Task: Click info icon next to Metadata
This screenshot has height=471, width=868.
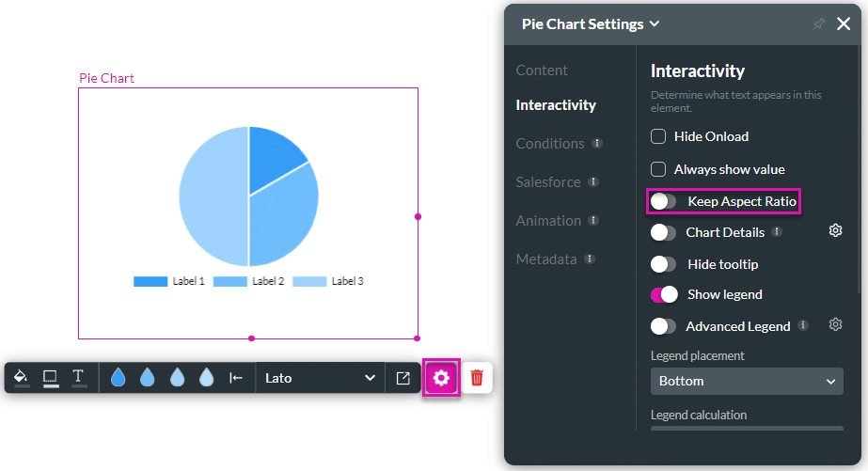Action: [x=590, y=259]
